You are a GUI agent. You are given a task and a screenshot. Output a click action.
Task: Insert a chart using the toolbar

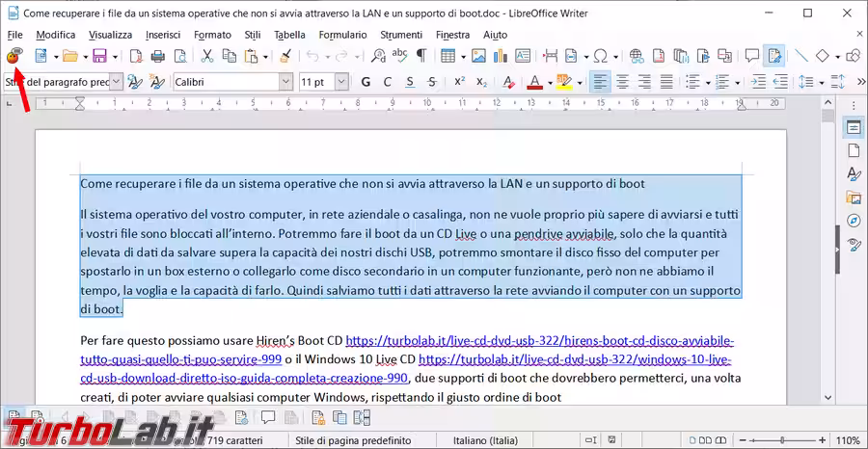pyautogui.click(x=500, y=56)
